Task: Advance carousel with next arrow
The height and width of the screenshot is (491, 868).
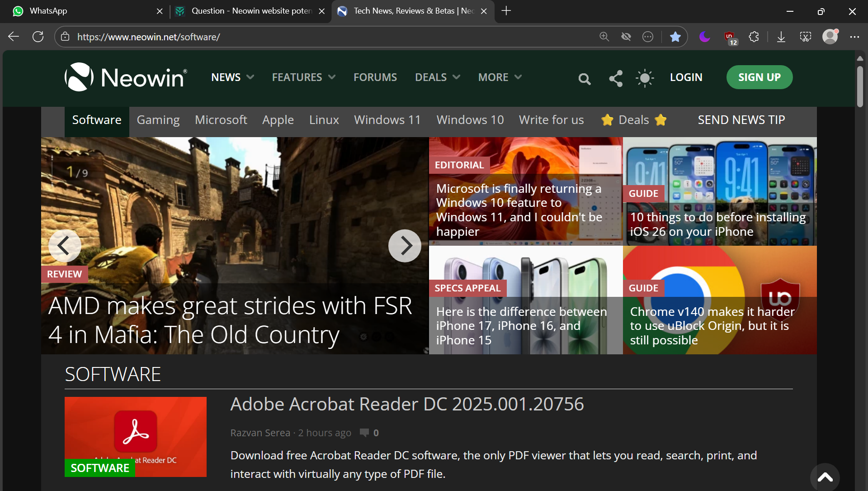Action: 404,246
